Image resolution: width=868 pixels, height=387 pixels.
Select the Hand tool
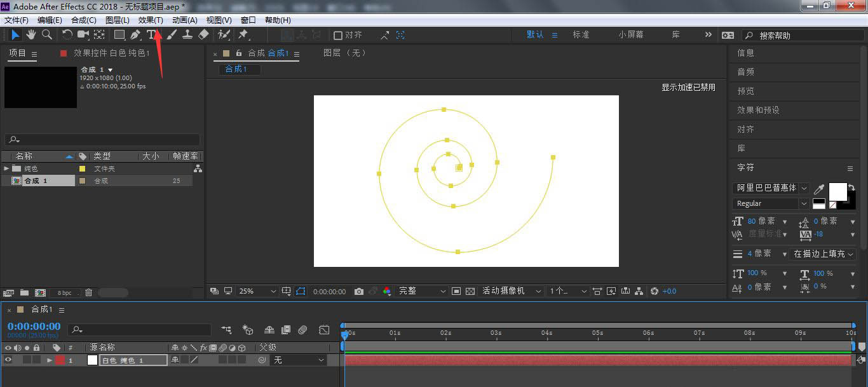click(31, 35)
